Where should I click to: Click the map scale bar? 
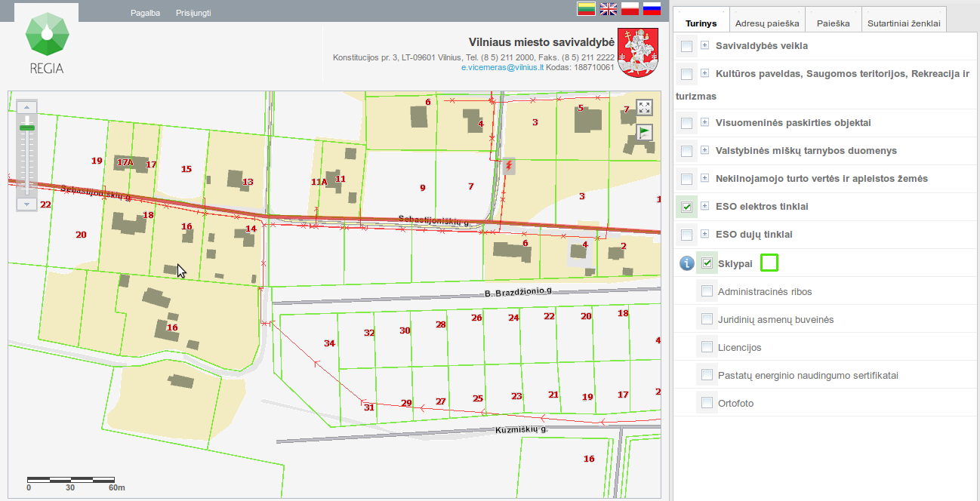tap(71, 479)
